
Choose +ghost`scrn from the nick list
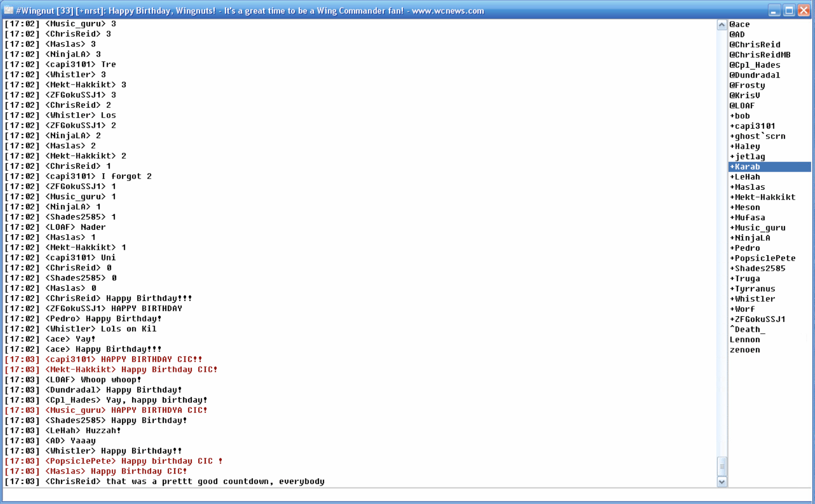[x=757, y=136]
